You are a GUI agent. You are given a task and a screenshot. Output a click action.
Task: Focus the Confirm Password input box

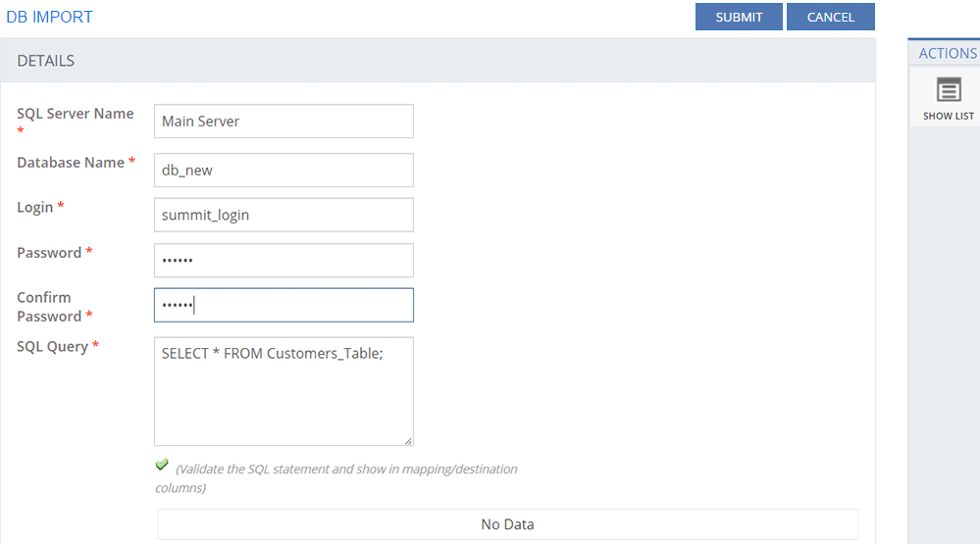pos(284,305)
